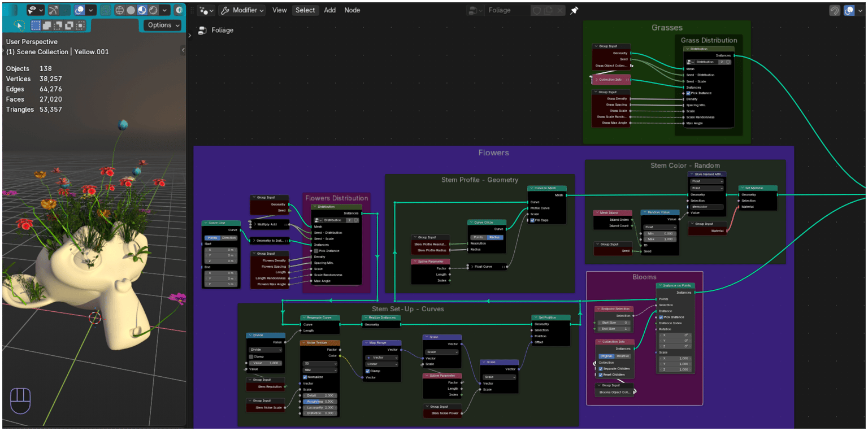Click the set new box selection mode icon

[36, 25]
